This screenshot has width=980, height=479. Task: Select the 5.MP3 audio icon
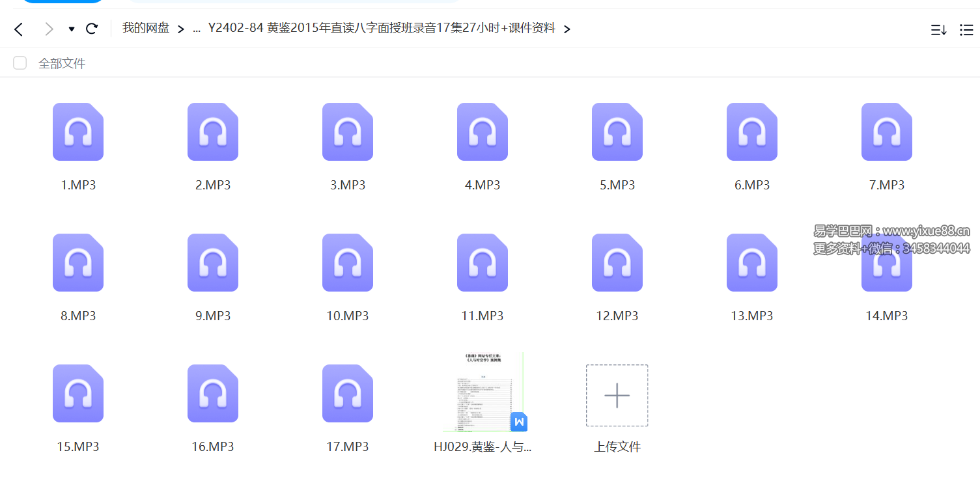pos(617,132)
